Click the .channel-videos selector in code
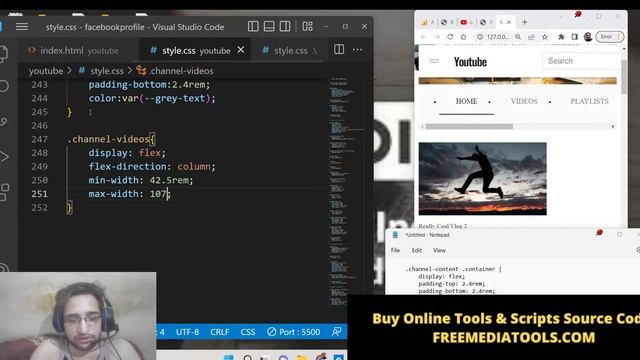The width and height of the screenshot is (640, 360). 108,139
